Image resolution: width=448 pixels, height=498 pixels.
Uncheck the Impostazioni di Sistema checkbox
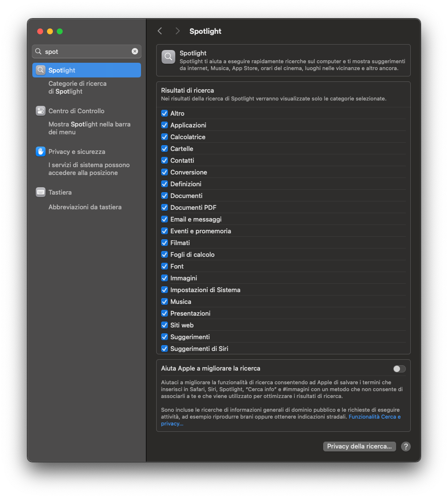click(165, 290)
